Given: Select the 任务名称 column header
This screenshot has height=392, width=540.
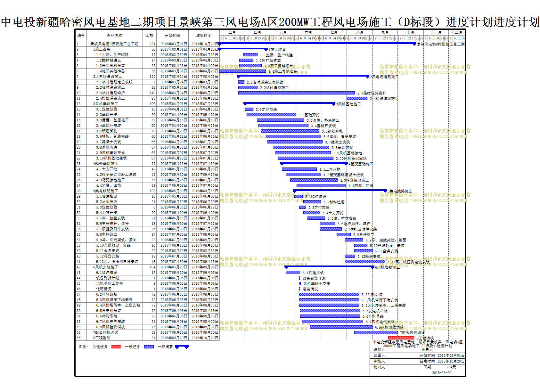Looking at the screenshot, I should pyautogui.click(x=115, y=36).
